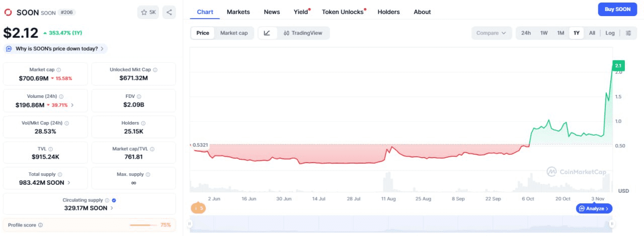Open Market cap info tooltip icon
The width and height of the screenshot is (644, 236).
59,70
